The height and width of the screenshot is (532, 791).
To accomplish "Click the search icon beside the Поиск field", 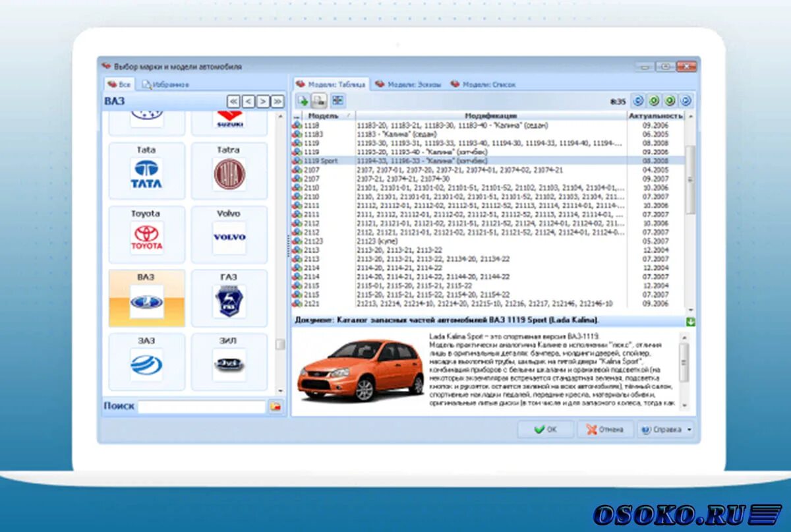I will pyautogui.click(x=276, y=407).
